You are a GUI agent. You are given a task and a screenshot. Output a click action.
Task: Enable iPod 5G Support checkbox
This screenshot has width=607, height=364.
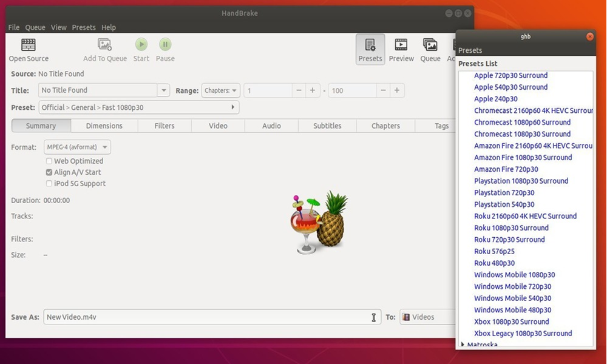coord(49,184)
